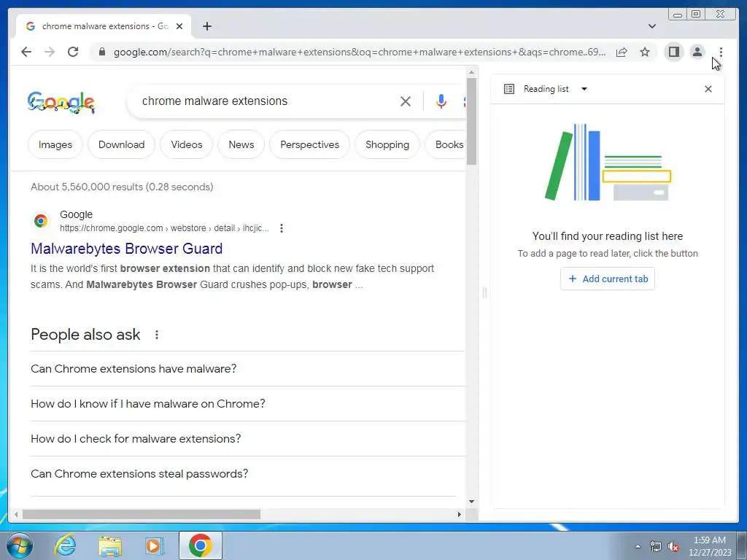Open Chrome's three-dot menu

(x=721, y=52)
